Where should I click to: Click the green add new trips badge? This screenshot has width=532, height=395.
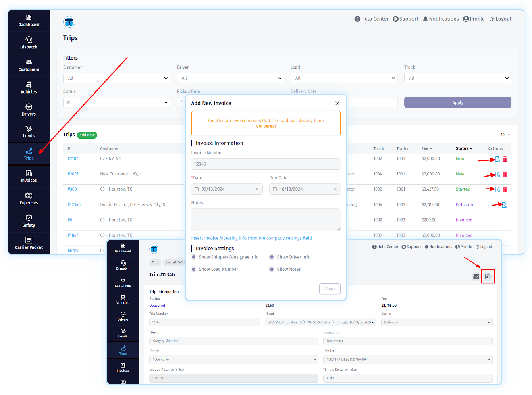(x=87, y=135)
